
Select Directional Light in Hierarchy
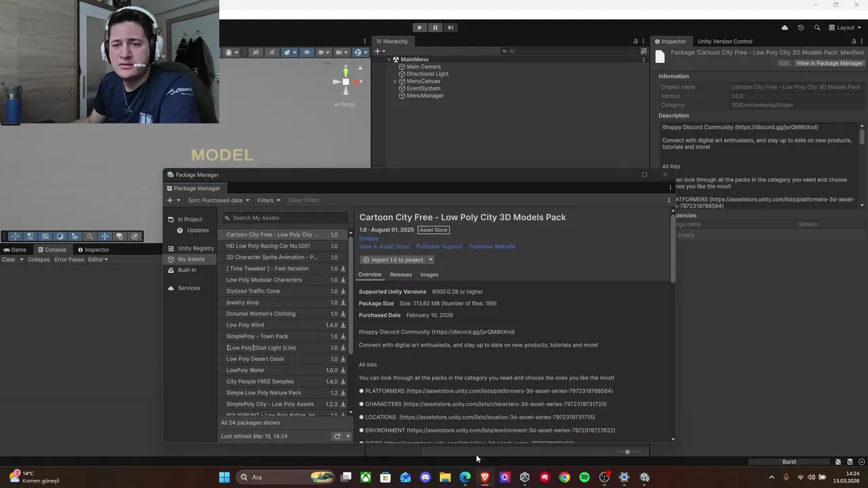427,74
